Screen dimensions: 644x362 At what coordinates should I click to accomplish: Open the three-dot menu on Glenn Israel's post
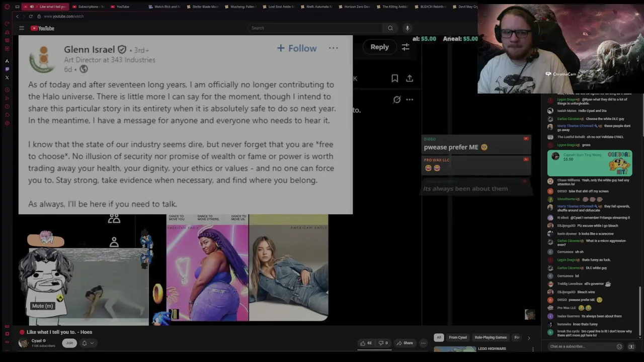pyautogui.click(x=334, y=48)
